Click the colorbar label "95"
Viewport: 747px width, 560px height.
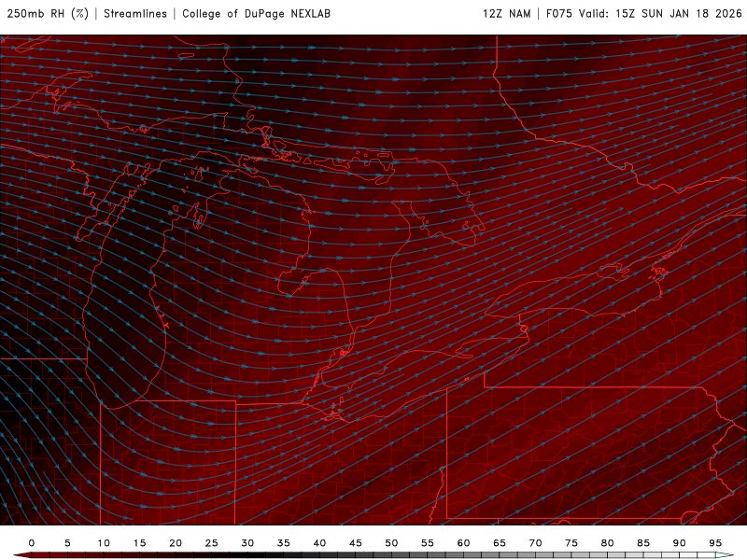point(715,543)
